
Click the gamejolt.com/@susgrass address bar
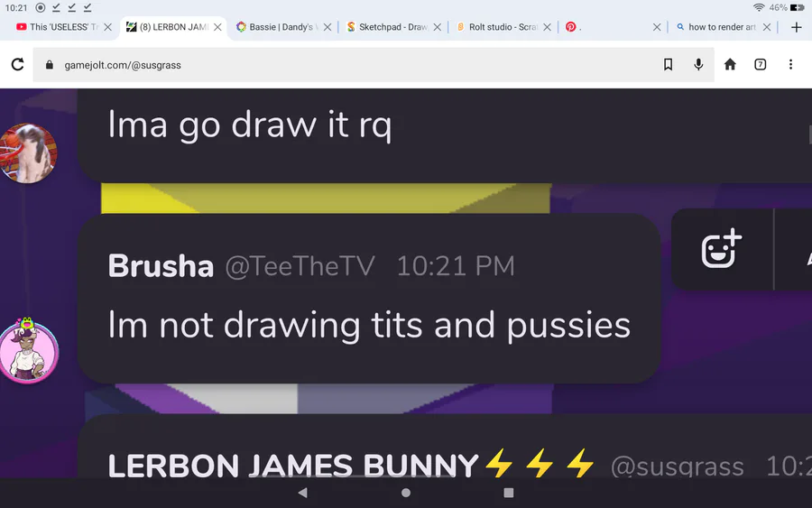click(374, 65)
